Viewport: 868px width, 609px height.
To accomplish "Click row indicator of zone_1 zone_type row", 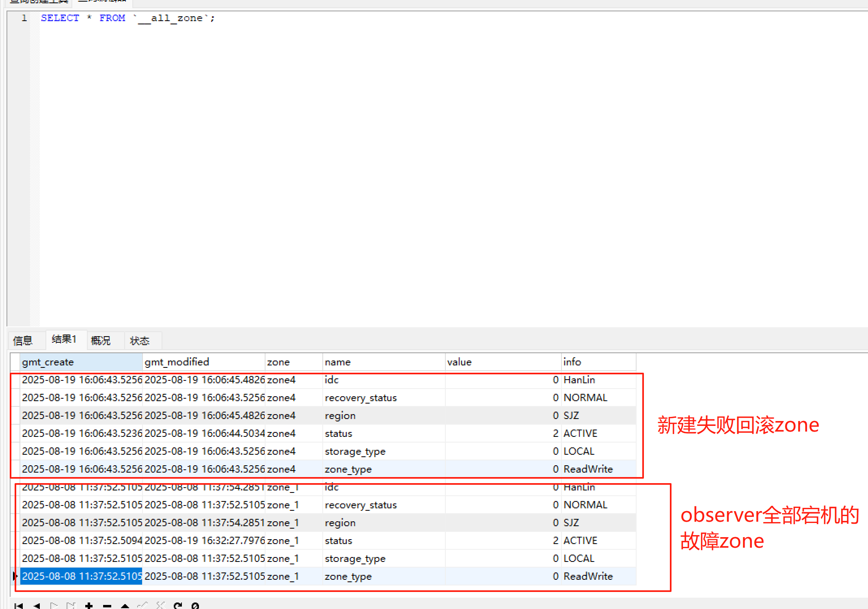I will 15,576.
